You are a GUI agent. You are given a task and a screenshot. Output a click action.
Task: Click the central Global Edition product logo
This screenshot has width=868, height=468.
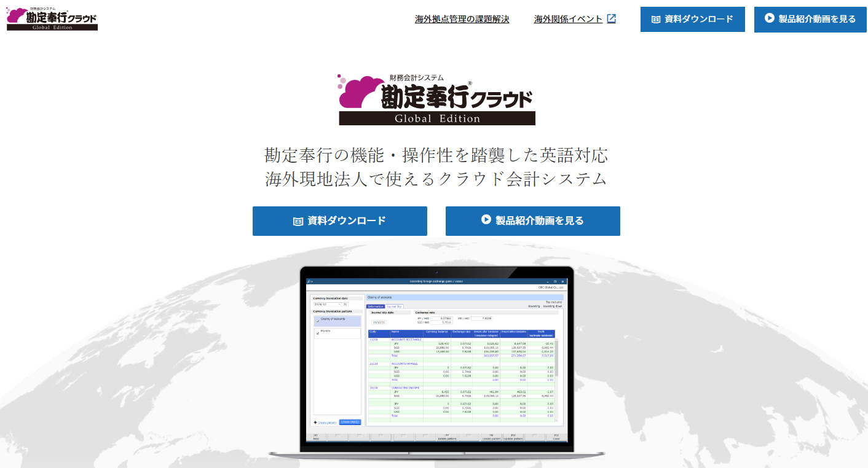tap(436, 99)
